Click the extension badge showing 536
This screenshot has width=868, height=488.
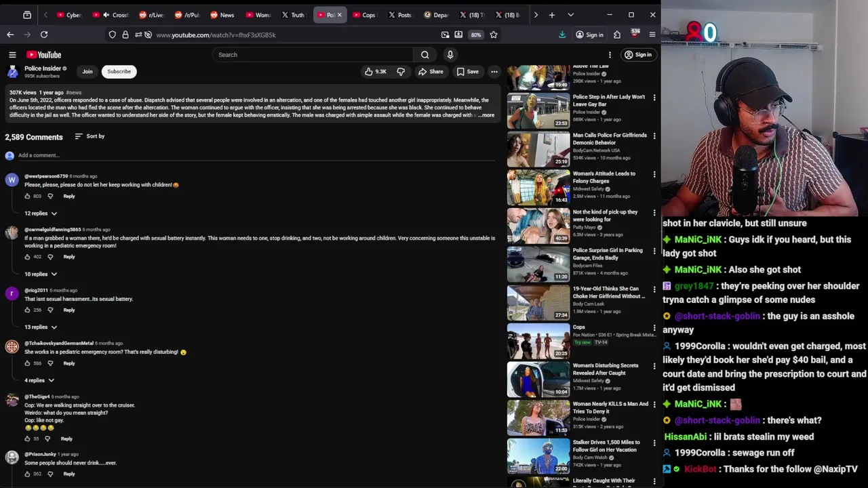coord(635,33)
